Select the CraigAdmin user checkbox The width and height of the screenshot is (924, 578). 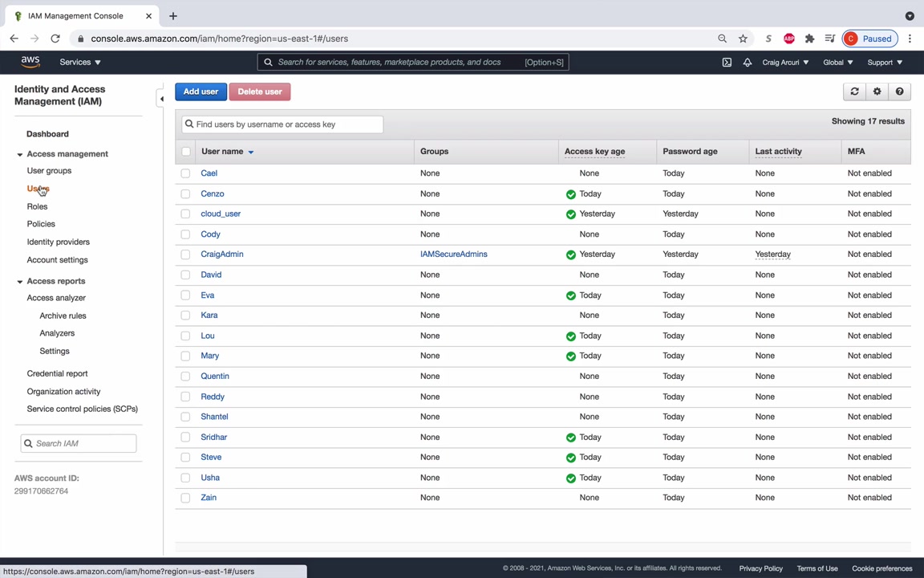(185, 254)
